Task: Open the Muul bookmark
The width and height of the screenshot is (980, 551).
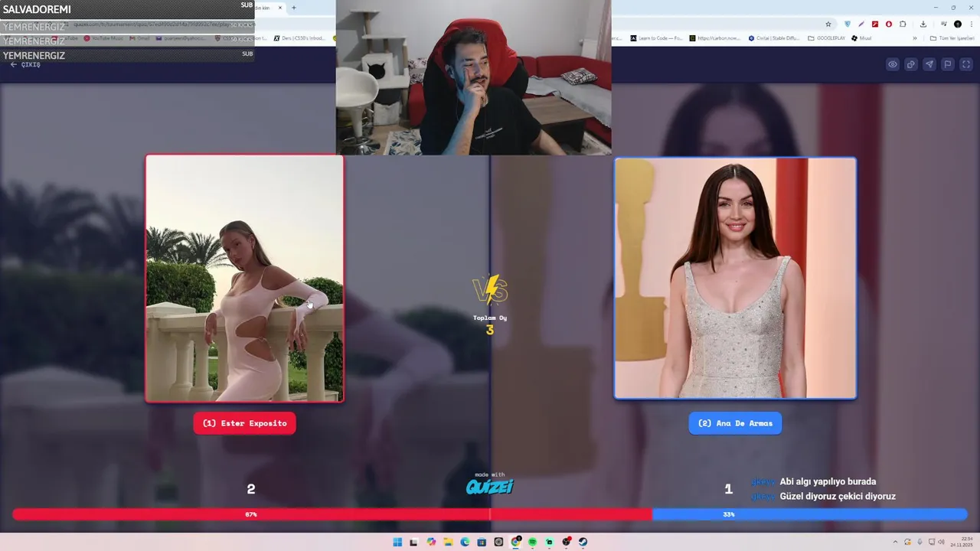Action: (861, 38)
